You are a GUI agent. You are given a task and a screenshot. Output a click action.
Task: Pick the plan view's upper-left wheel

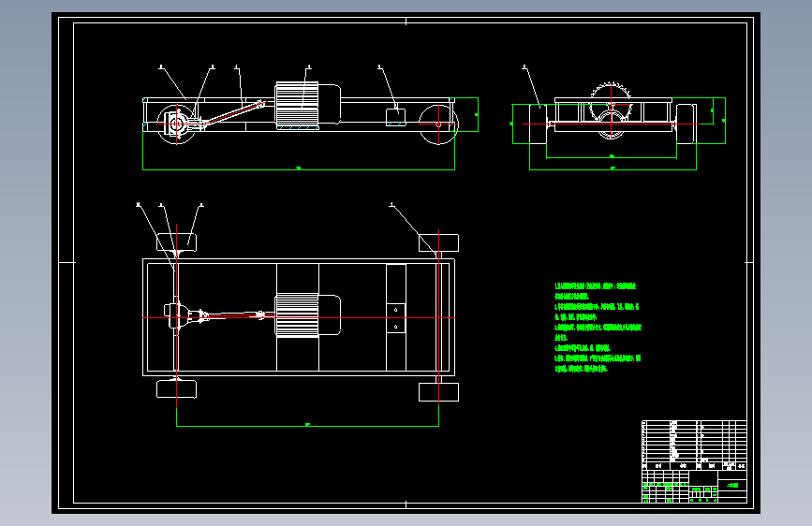177,242
